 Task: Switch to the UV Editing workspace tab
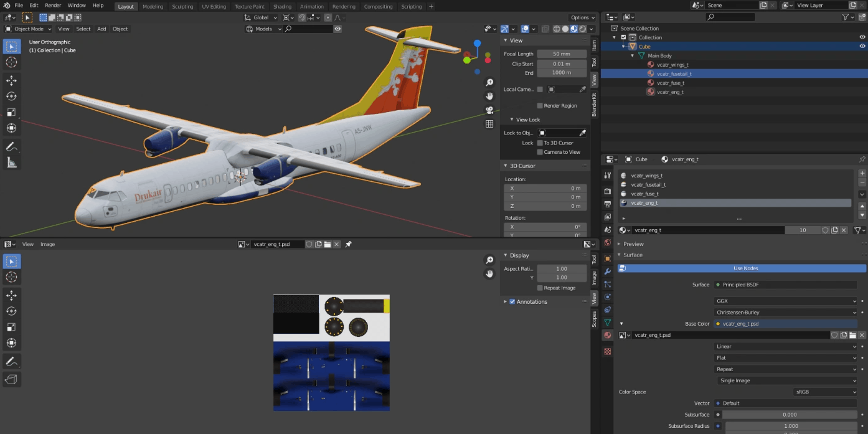(x=214, y=6)
